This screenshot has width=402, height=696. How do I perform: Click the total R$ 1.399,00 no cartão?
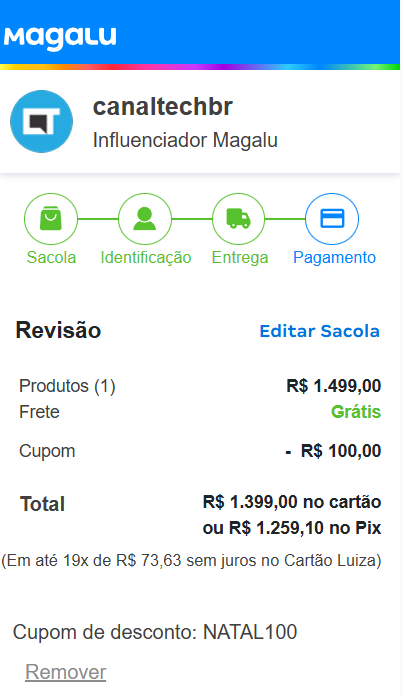click(292, 502)
